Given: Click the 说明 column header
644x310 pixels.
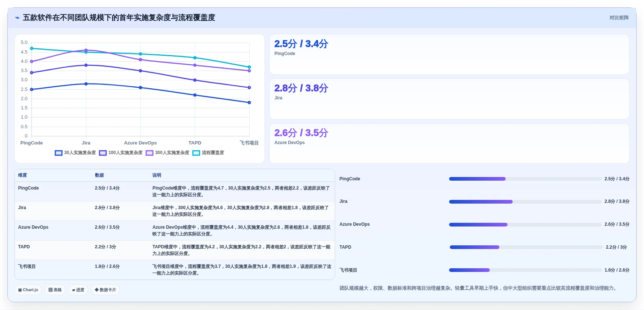Looking at the screenshot, I should (x=157, y=175).
